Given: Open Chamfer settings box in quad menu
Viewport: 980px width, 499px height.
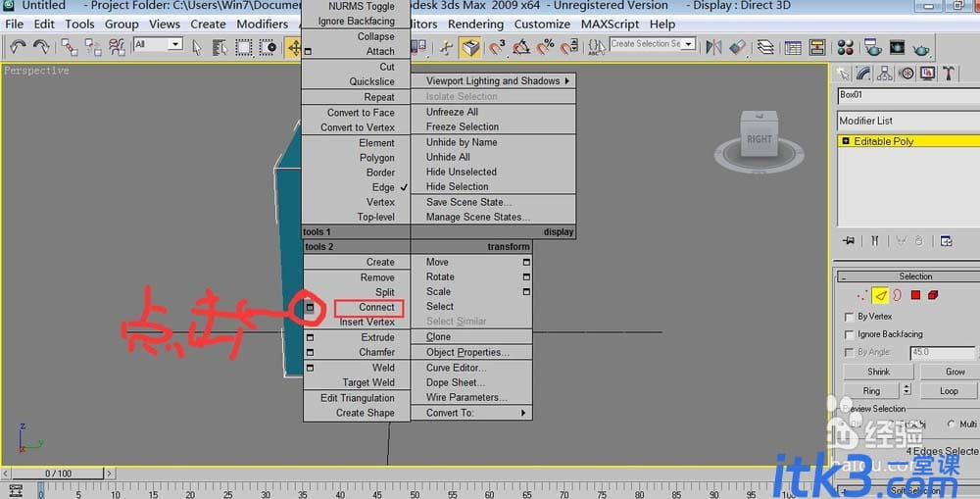Looking at the screenshot, I should pyautogui.click(x=310, y=353).
